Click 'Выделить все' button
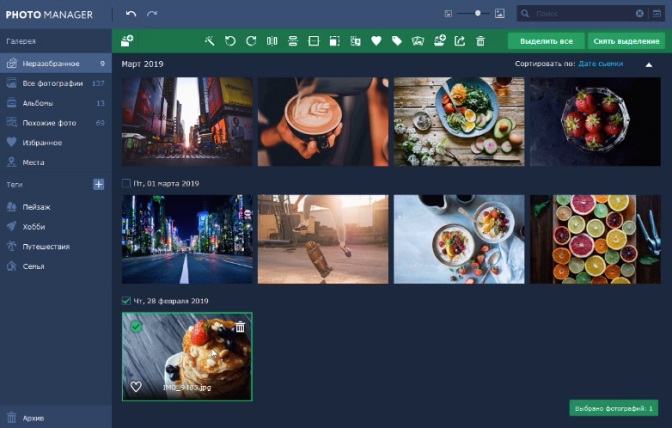The height and width of the screenshot is (428, 672). click(x=546, y=41)
